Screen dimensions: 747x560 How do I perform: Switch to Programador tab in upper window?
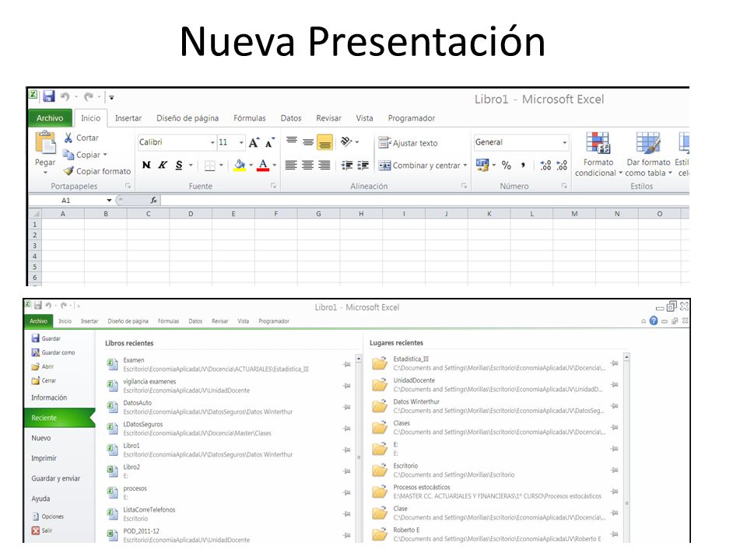coord(411,118)
